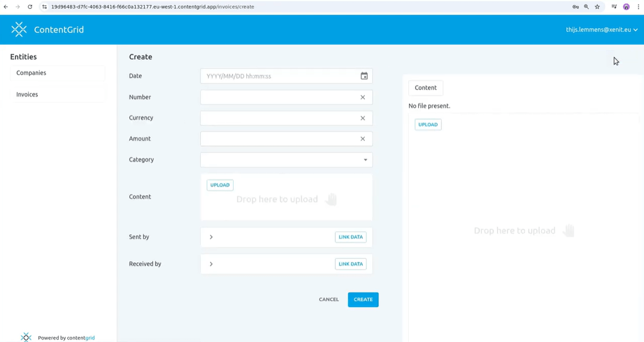Reload the page using browser refresh icon

[x=30, y=7]
